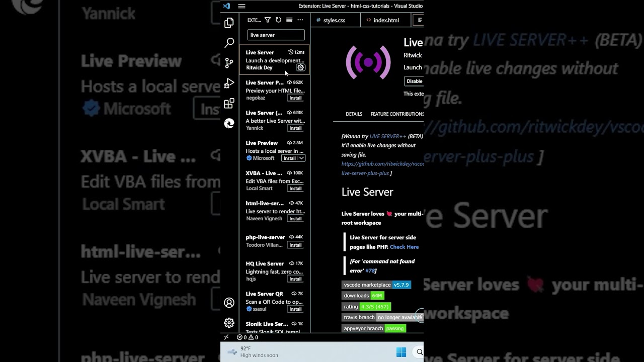The height and width of the screenshot is (362, 644).
Task: Select php-live-server list entry
Action: point(275,241)
